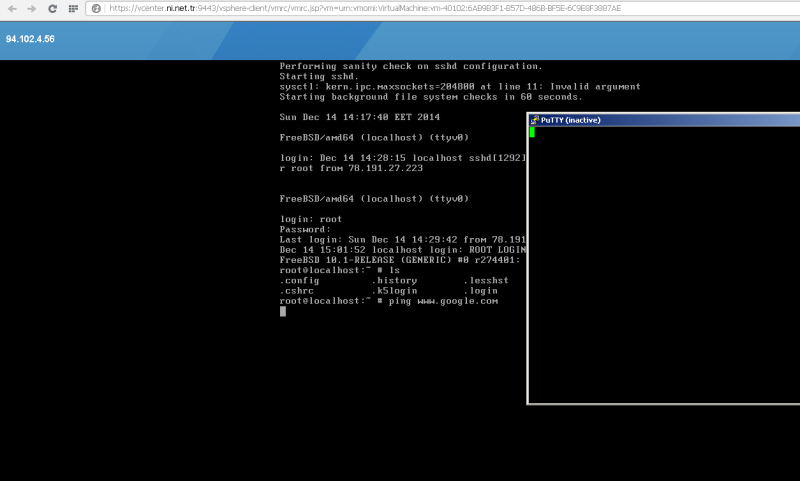Click the 94.102.4.56 header label
The width and height of the screenshot is (800, 481).
(30, 39)
